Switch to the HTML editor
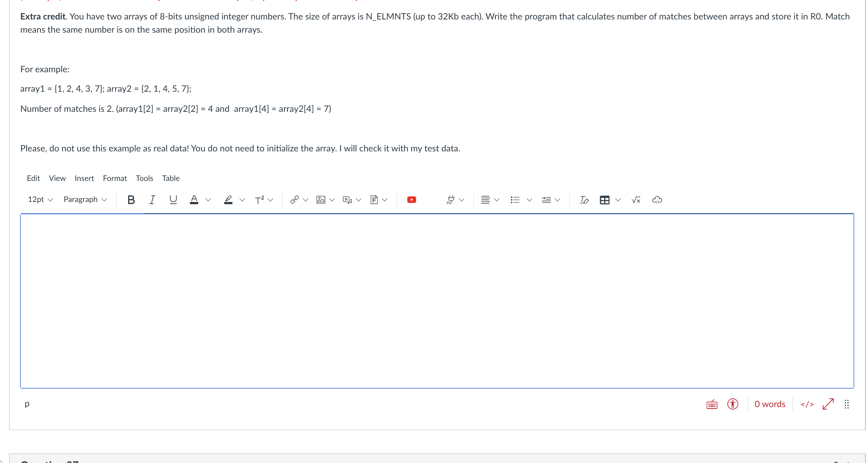The image size is (868, 463). (x=807, y=404)
